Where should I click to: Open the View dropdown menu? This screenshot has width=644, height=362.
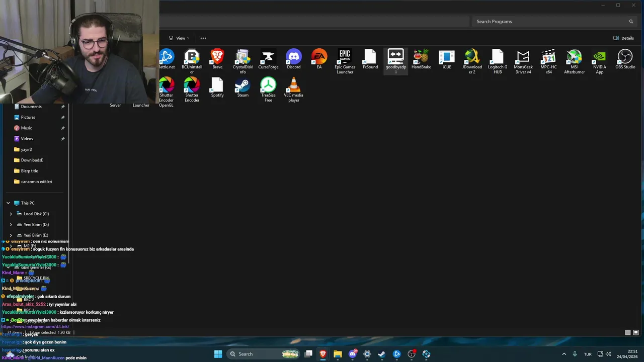[179, 38]
